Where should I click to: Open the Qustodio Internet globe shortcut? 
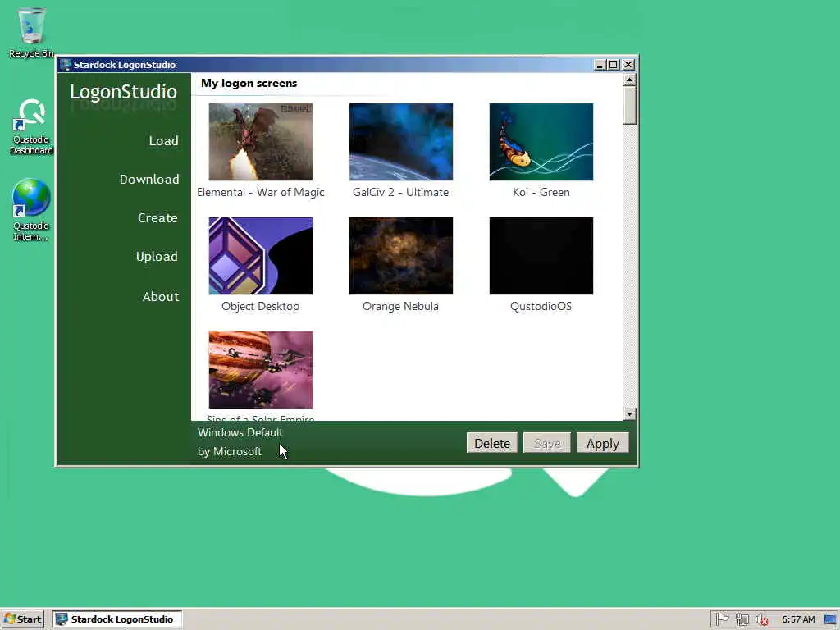(31, 209)
